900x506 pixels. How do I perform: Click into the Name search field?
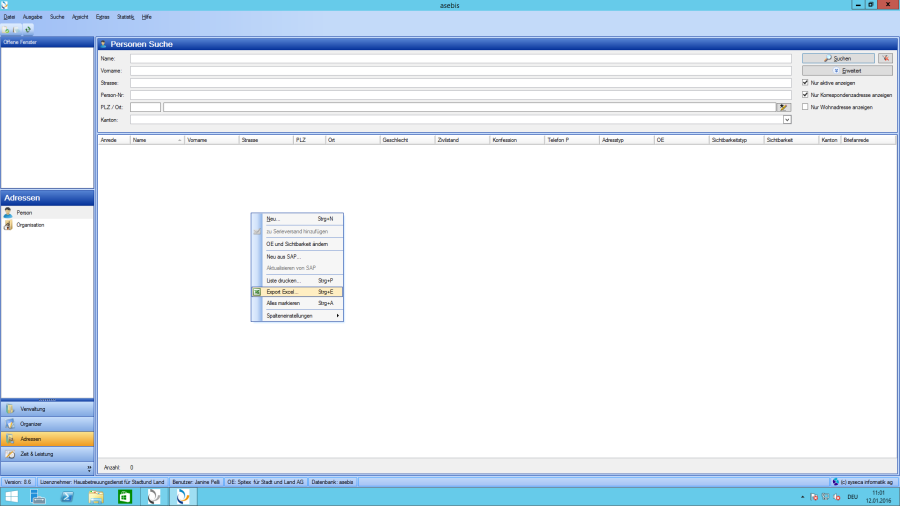tap(460, 59)
